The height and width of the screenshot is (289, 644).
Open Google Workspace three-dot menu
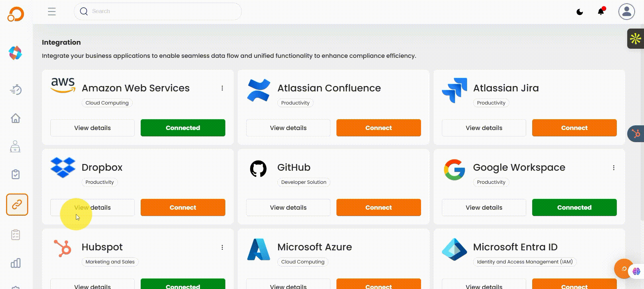point(613,168)
